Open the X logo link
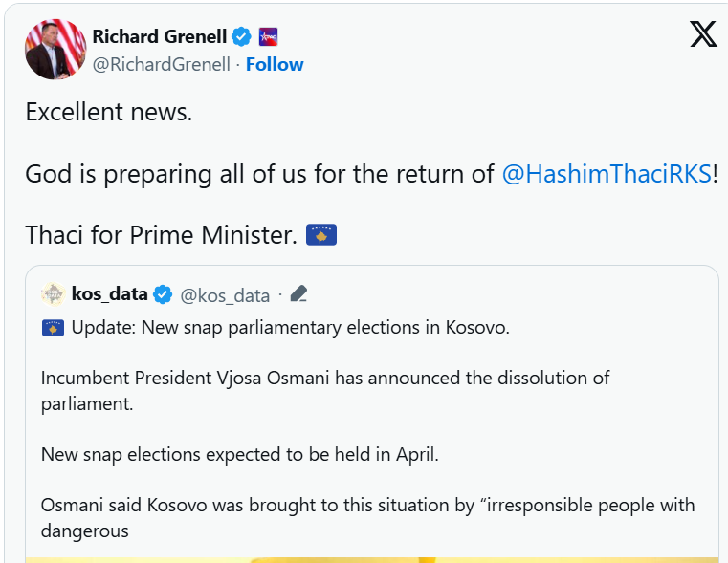 tap(703, 35)
